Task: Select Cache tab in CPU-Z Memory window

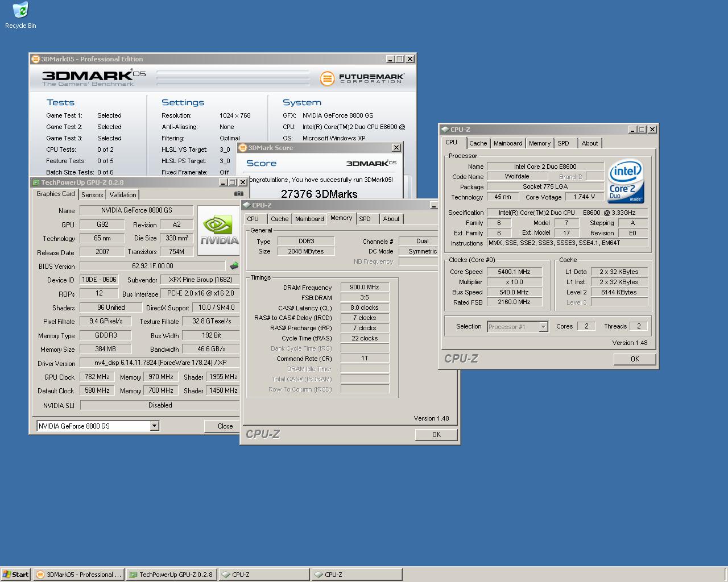Action: pyautogui.click(x=279, y=219)
